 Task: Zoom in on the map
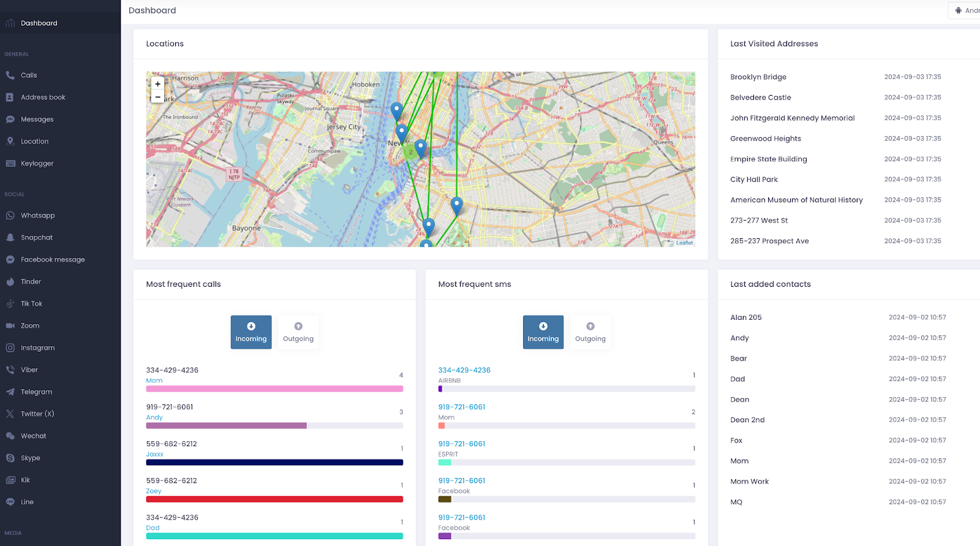click(x=157, y=84)
